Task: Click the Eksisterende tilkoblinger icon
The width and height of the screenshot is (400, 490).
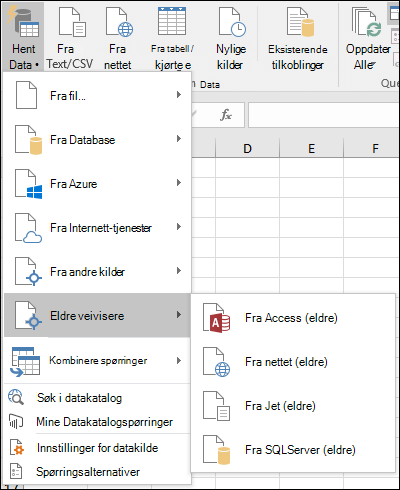Action: coord(300,22)
